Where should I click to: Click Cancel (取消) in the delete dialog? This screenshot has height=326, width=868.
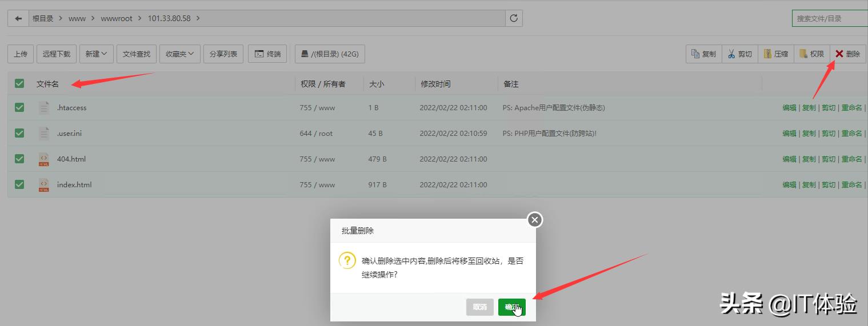(x=480, y=307)
